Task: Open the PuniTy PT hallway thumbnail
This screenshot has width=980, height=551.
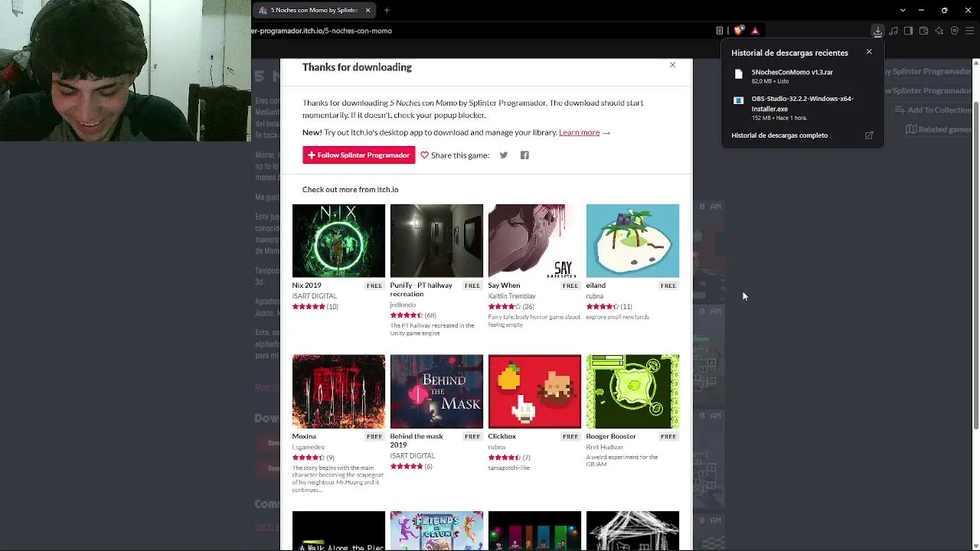Action: [436, 240]
